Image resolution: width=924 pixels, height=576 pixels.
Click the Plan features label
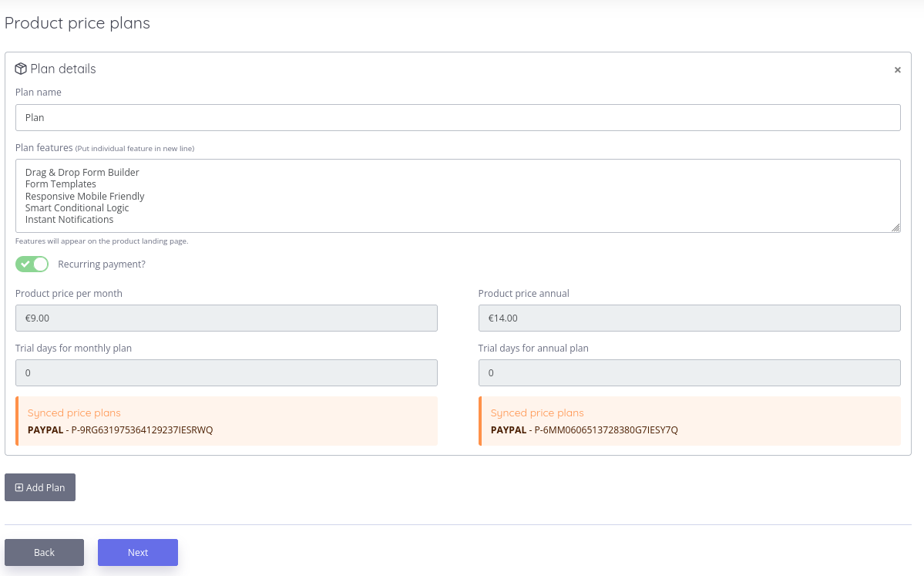44,147
